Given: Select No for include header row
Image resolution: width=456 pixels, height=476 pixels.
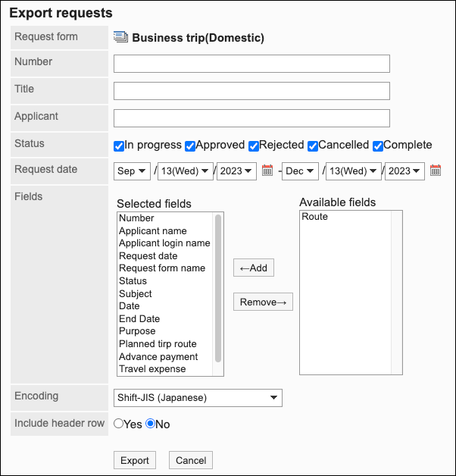Looking at the screenshot, I should click(151, 424).
